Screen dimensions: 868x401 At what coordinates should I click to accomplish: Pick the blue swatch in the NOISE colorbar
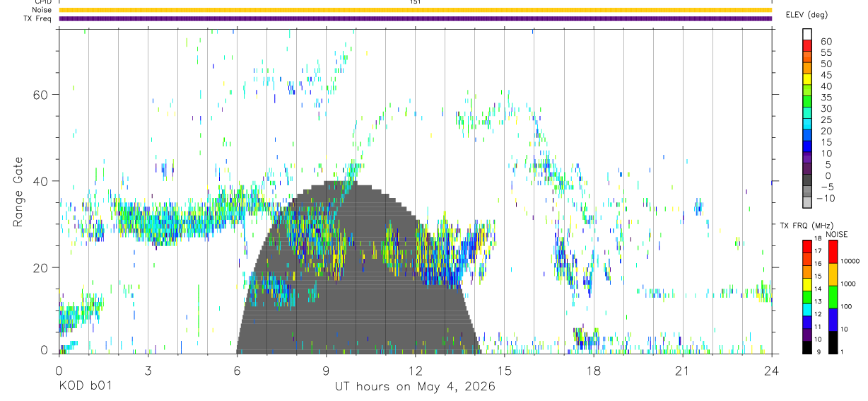pyautogui.click(x=833, y=320)
